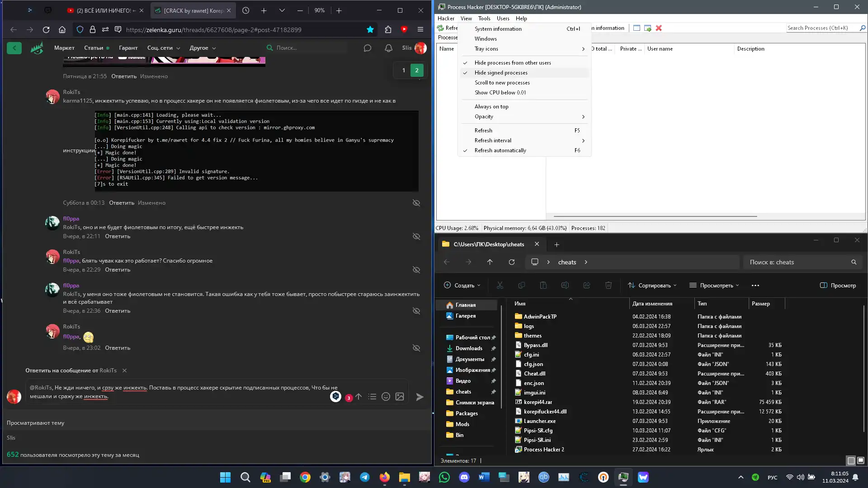Refresh the Explorer folder view
Screen dimensions: 868x488
[x=512, y=262]
